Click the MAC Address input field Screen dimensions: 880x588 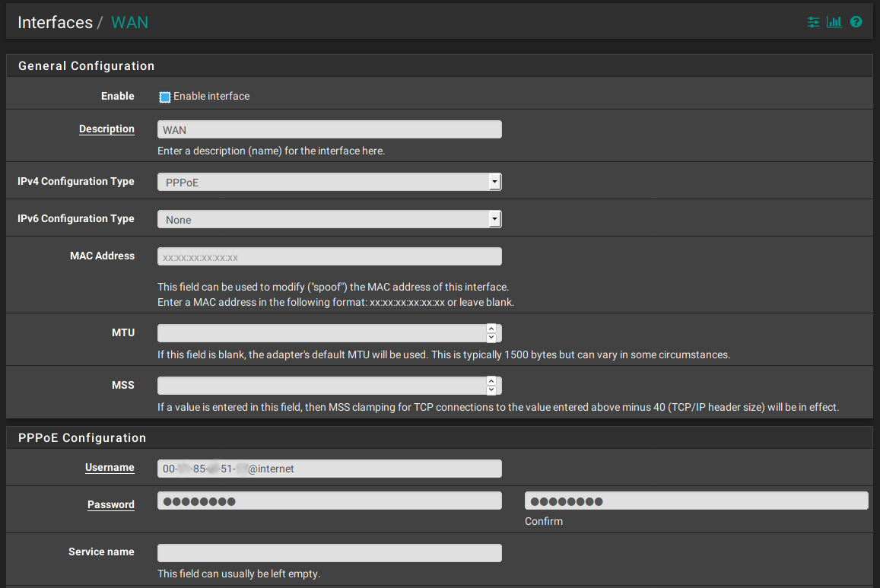coord(329,256)
